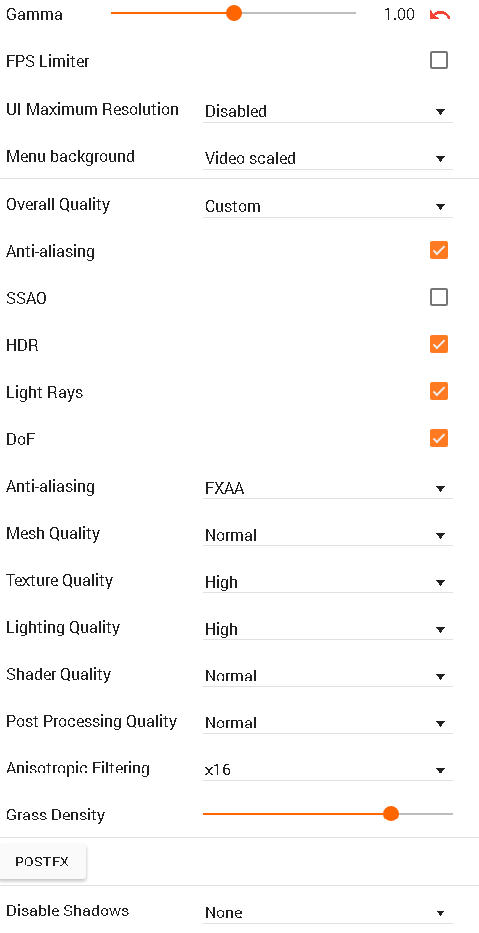The width and height of the screenshot is (479, 933).
Task: Turn off the Light Rays checkbox
Action: (439, 392)
